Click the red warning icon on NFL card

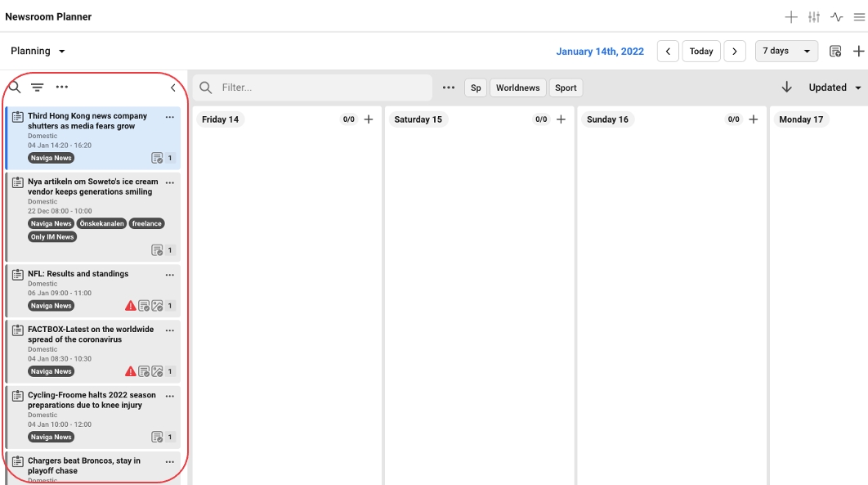(130, 306)
